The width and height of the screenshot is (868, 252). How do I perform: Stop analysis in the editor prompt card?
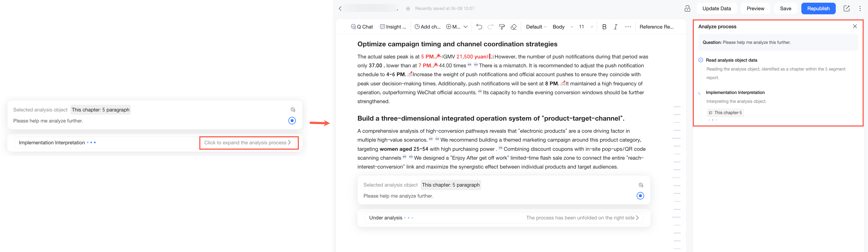640,196
